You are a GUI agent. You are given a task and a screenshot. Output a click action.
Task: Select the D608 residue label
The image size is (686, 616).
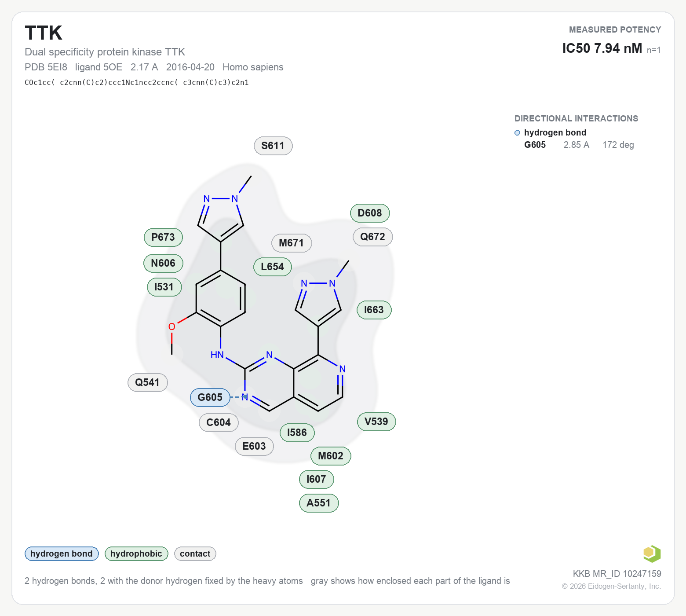tap(370, 213)
